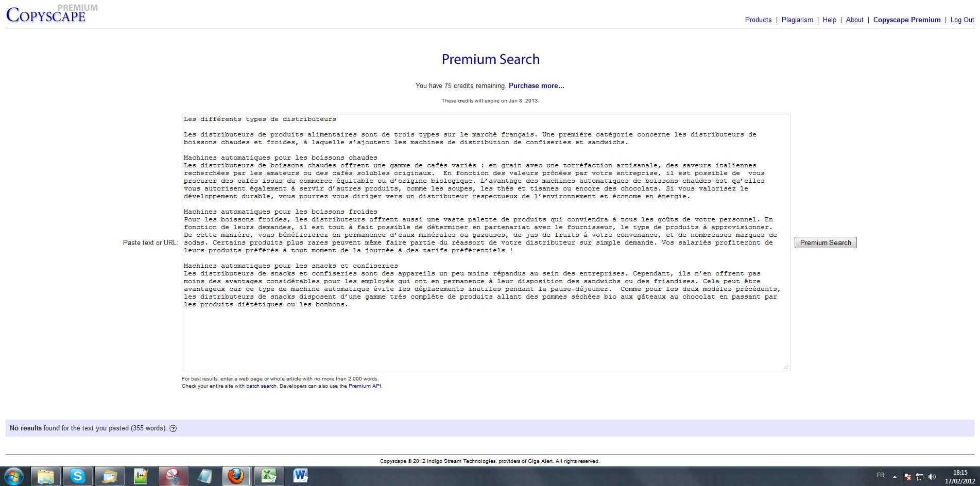Click the Copyscape Premium logo
Image resolution: width=980 pixels, height=486 pixels.
pyautogui.click(x=46, y=14)
